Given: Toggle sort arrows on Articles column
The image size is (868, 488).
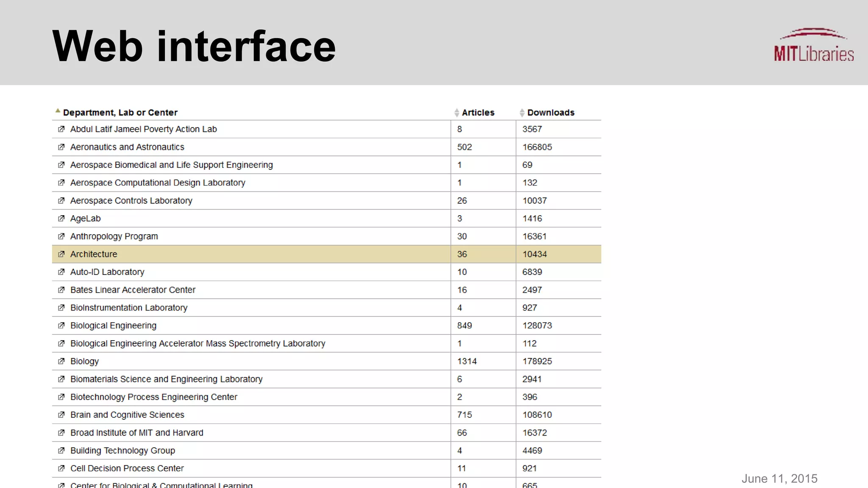Looking at the screenshot, I should click(456, 113).
